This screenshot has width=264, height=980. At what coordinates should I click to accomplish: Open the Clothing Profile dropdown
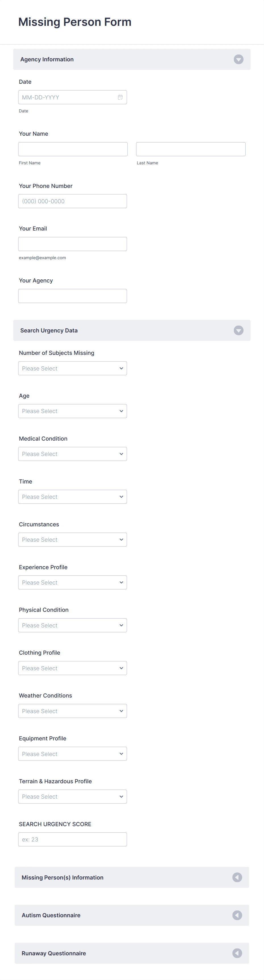72,668
